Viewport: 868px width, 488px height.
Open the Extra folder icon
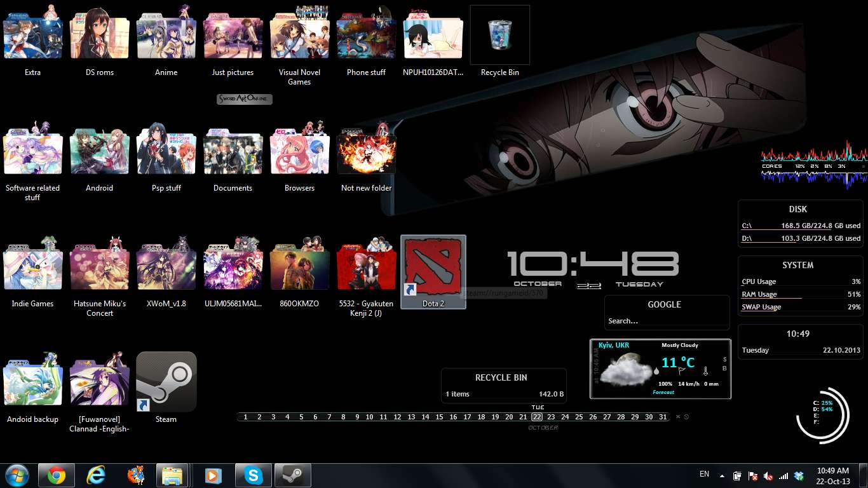click(x=33, y=32)
